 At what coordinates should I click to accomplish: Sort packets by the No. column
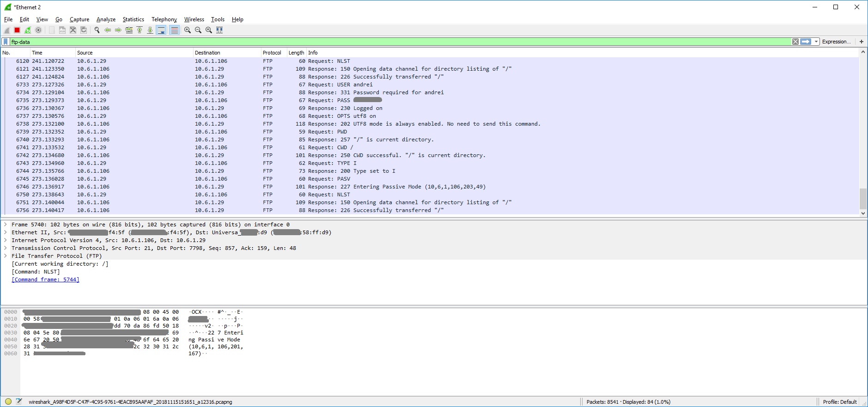point(15,53)
